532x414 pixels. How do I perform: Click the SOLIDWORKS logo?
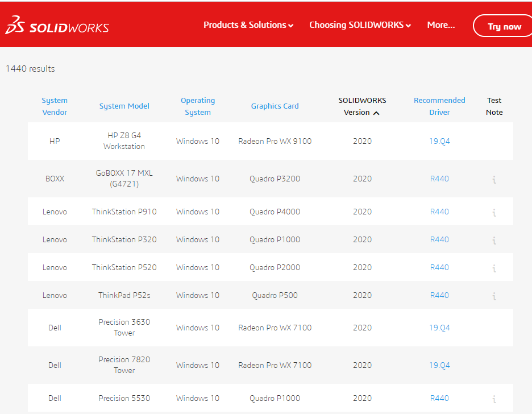coord(57,26)
